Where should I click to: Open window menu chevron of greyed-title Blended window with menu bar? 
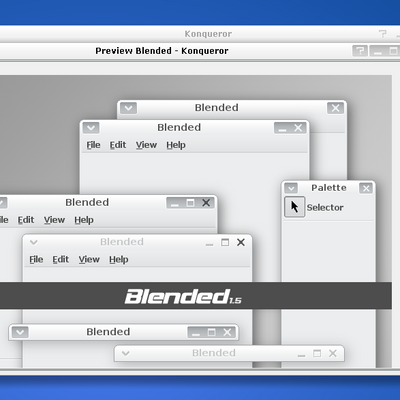(34, 242)
